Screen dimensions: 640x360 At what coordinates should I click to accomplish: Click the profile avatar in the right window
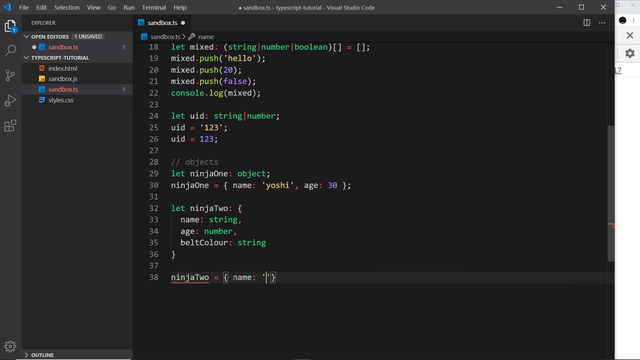tap(622, 20)
